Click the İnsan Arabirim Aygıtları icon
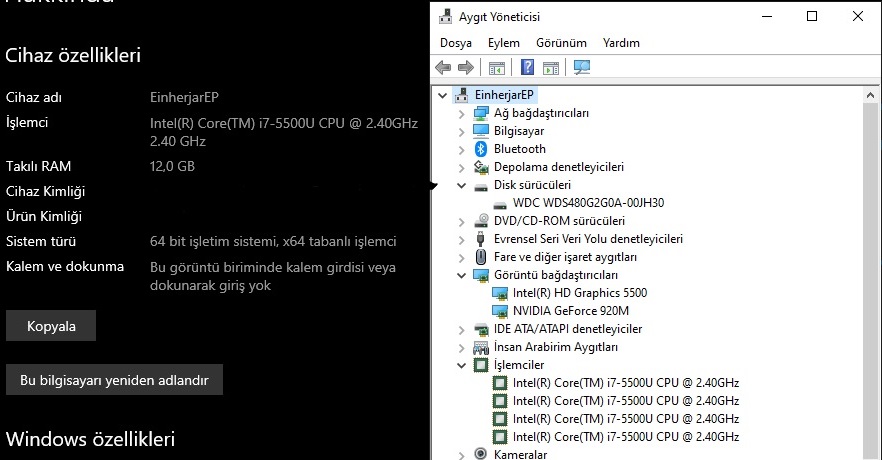Image resolution: width=882 pixels, height=460 pixels. click(481, 347)
